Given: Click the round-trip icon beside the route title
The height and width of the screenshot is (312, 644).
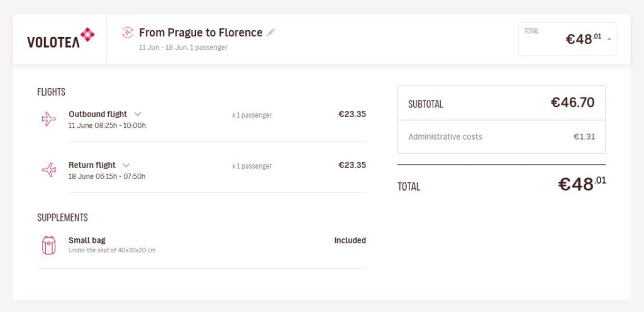Looking at the screenshot, I should [128, 33].
